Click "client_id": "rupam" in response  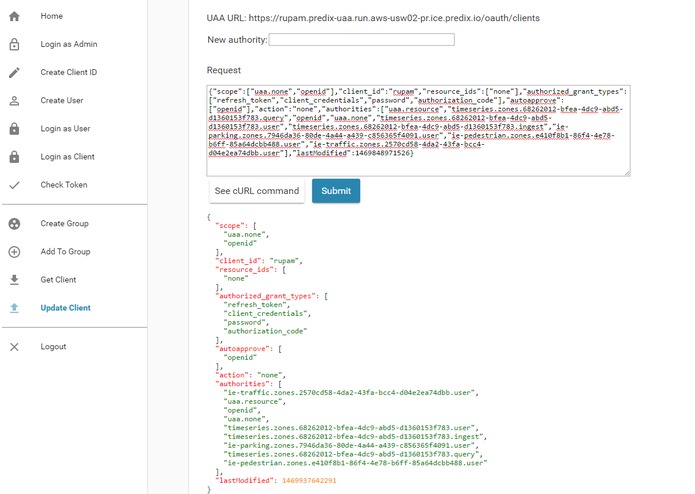point(259,261)
